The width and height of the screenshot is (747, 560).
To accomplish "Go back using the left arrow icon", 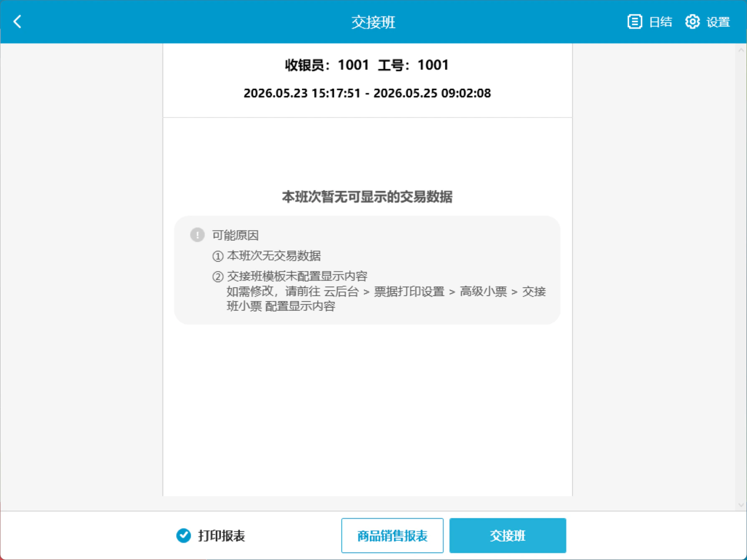I will tap(18, 22).
